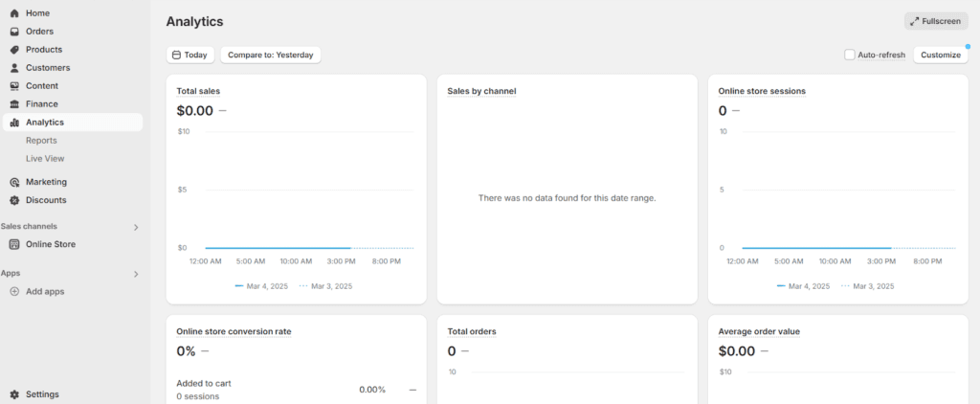
Task: Click the Customers person icon
Action: point(14,68)
